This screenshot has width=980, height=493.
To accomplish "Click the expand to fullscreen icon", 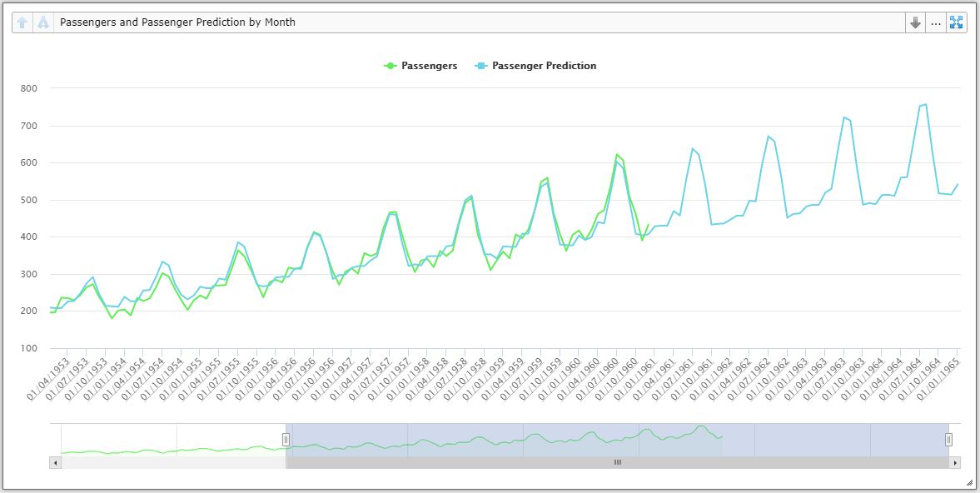I will tap(957, 22).
